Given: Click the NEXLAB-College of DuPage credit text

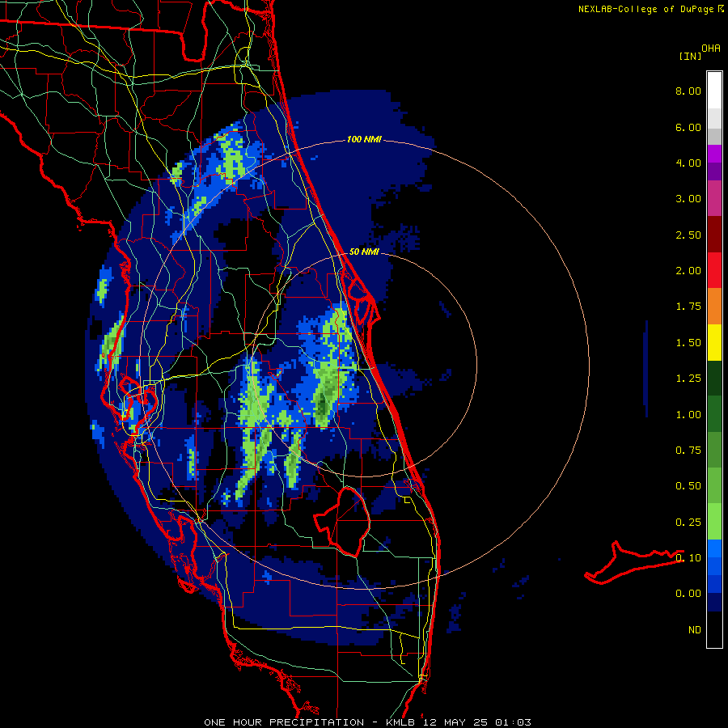Looking at the screenshot, I should (646, 9).
